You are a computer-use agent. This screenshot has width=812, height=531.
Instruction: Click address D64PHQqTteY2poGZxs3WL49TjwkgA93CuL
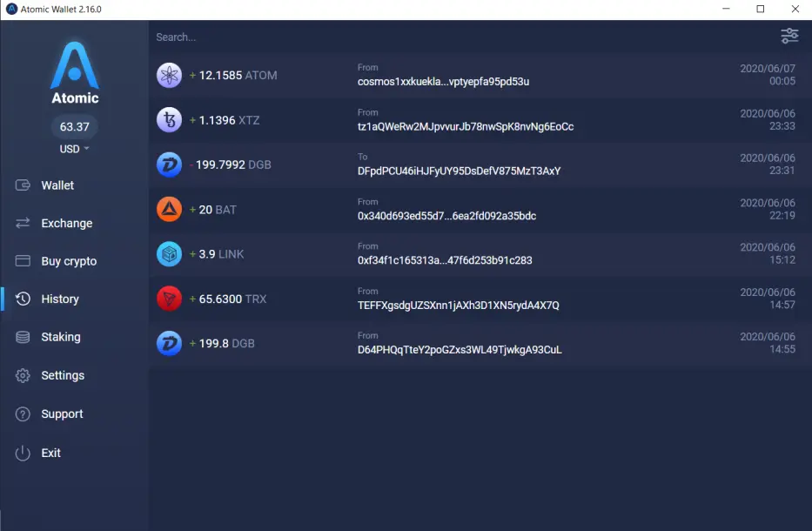(x=460, y=350)
